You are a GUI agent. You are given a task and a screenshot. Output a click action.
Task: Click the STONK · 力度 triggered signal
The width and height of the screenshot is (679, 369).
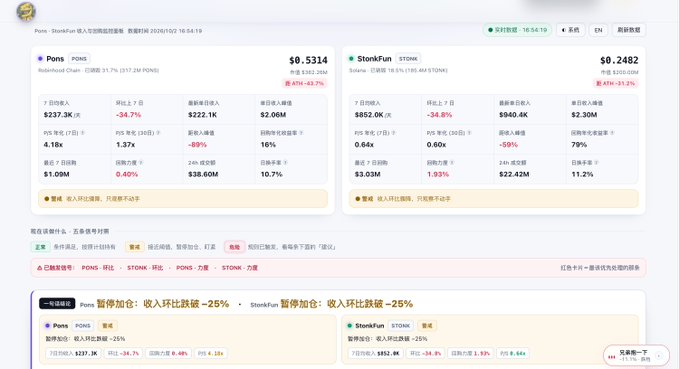tap(239, 268)
